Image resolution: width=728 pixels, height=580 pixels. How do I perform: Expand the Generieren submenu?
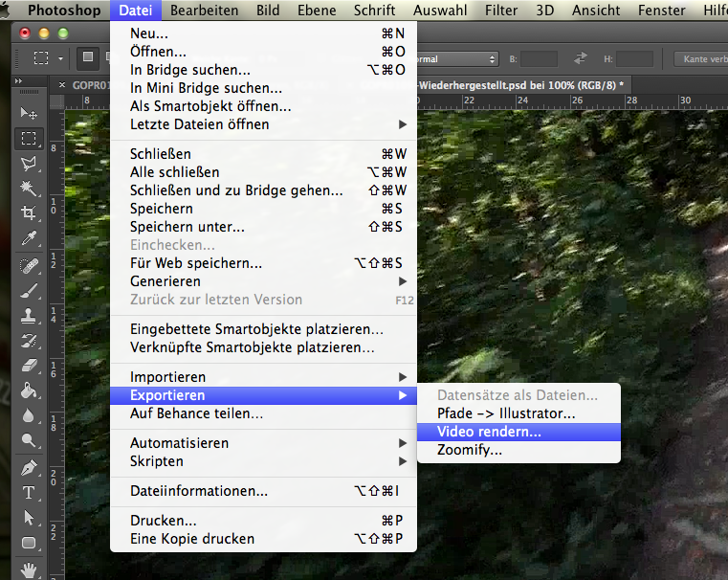pos(263,281)
